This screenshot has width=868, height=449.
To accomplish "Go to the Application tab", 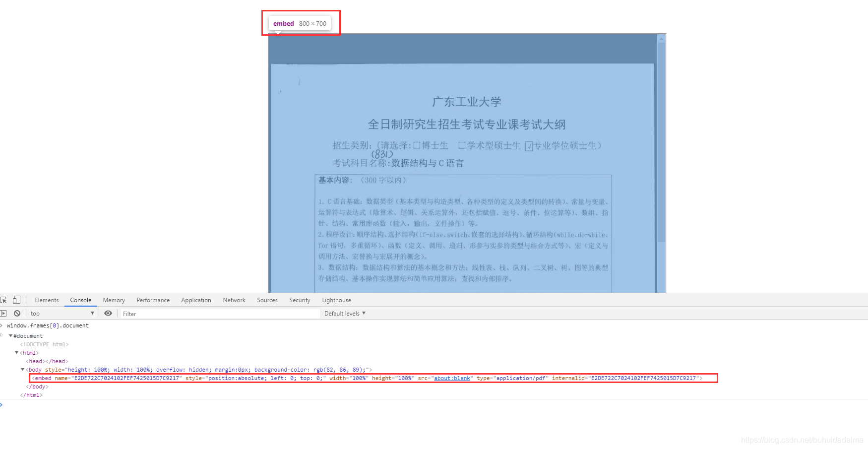I will tap(196, 300).
